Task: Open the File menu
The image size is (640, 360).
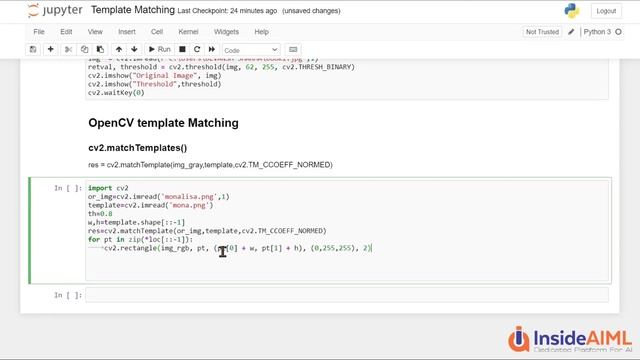Action: (x=39, y=32)
